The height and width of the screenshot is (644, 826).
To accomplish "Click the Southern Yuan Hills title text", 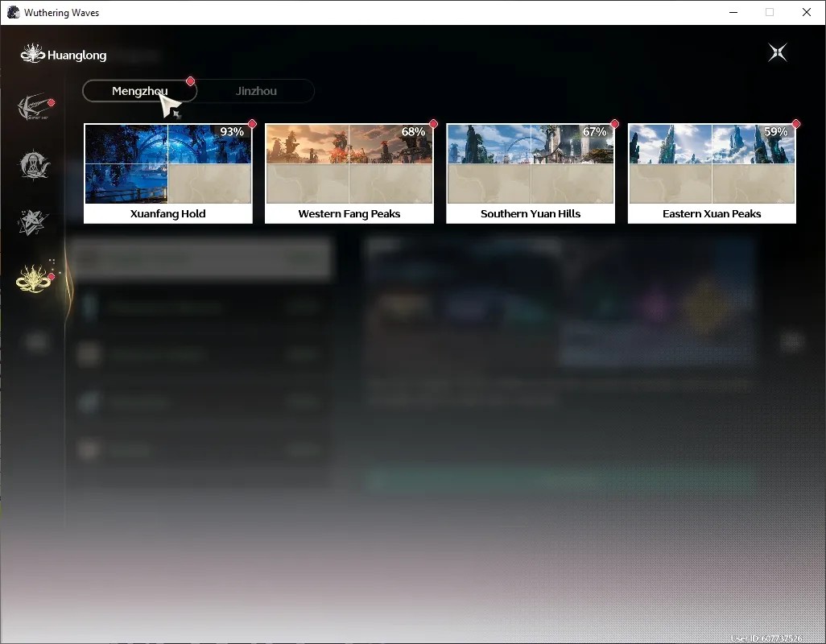I will (x=531, y=214).
